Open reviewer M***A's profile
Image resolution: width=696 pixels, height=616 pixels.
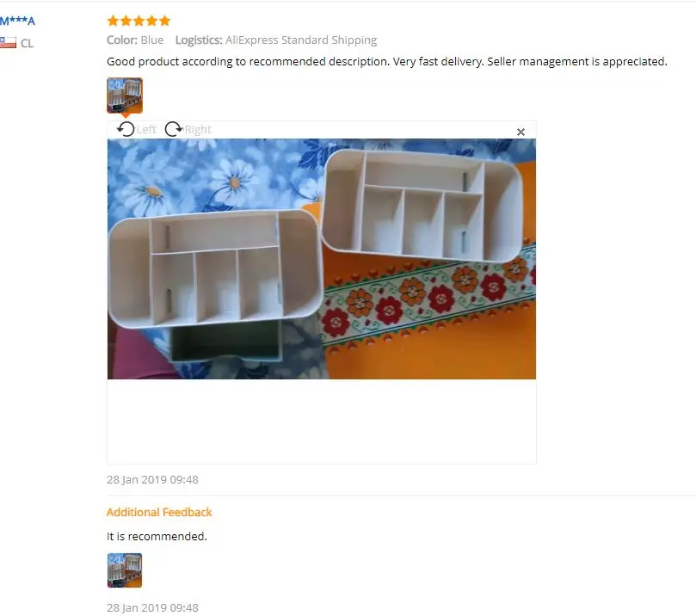tap(17, 21)
